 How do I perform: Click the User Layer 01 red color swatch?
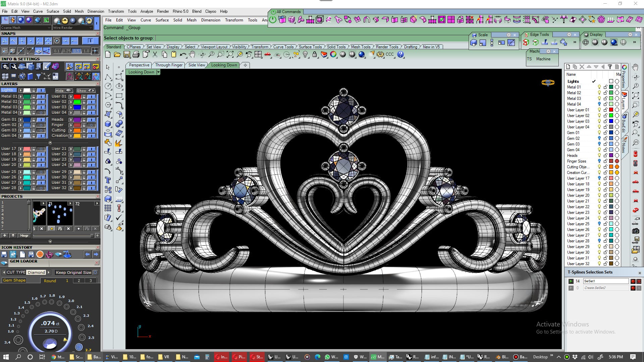[611, 110]
